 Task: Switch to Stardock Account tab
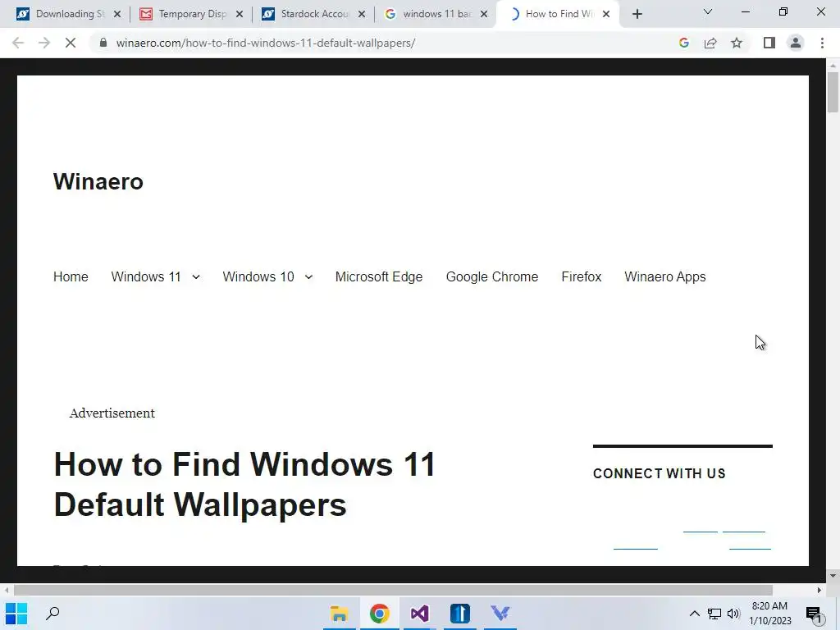pyautogui.click(x=313, y=15)
